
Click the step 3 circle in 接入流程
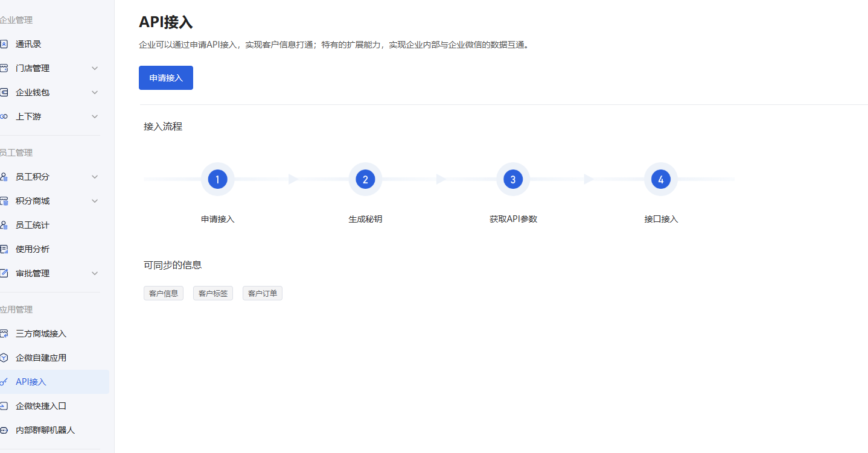click(513, 179)
